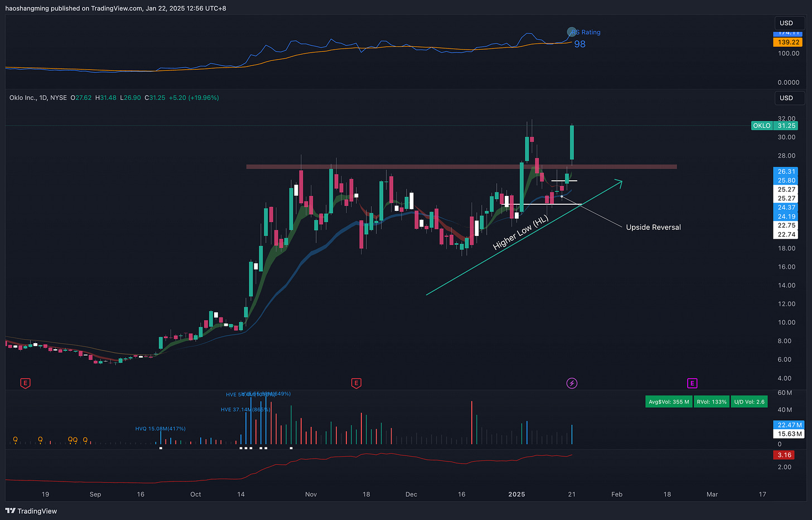Click the white 22.75 price label

tap(786, 225)
